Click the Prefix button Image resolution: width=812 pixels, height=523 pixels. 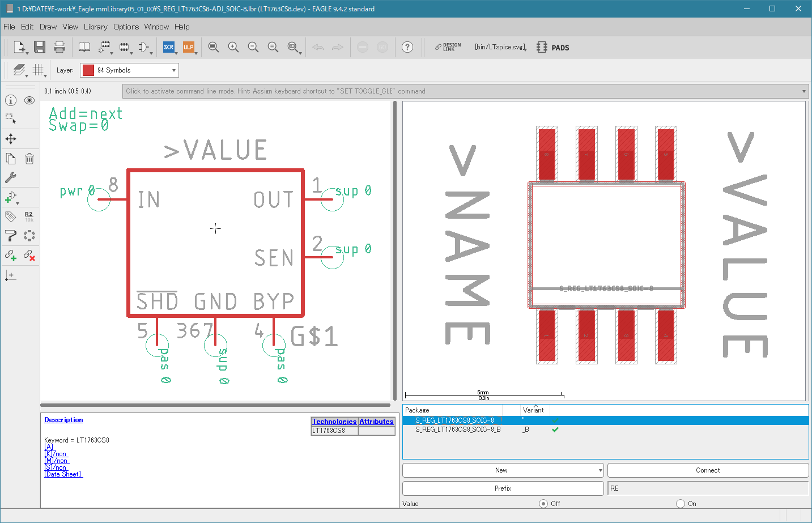503,488
